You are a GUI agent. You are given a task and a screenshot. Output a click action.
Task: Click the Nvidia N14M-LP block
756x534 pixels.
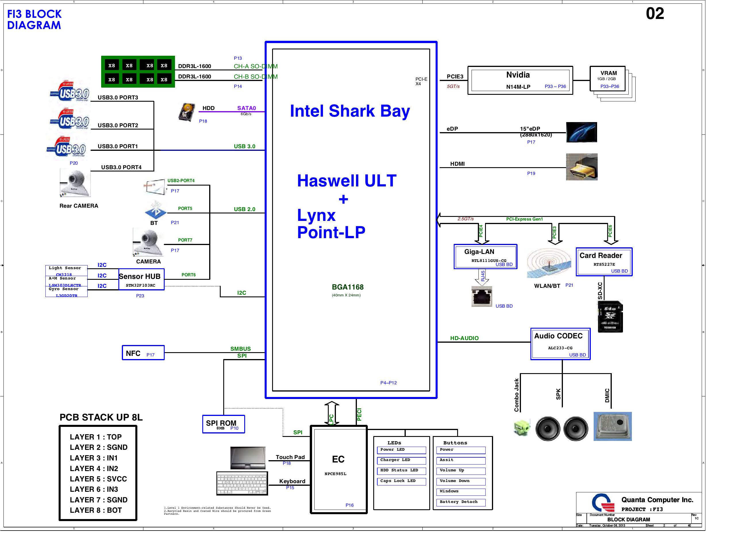[520, 80]
